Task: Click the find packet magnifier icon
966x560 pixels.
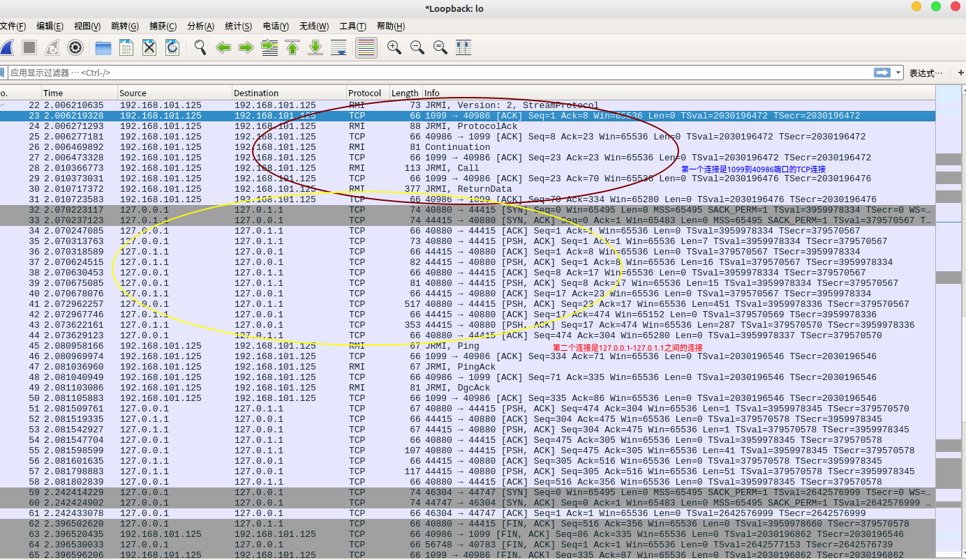Action: (200, 47)
